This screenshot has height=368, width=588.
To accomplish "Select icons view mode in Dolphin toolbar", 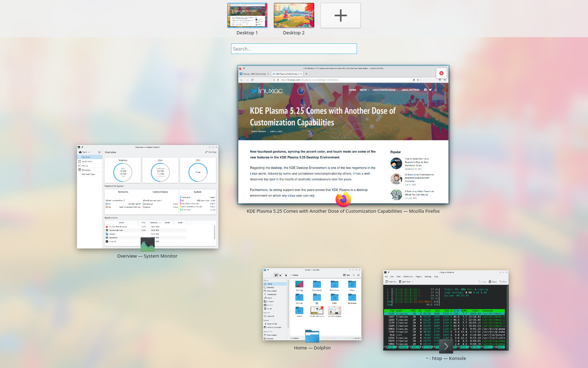I will coord(276,275).
